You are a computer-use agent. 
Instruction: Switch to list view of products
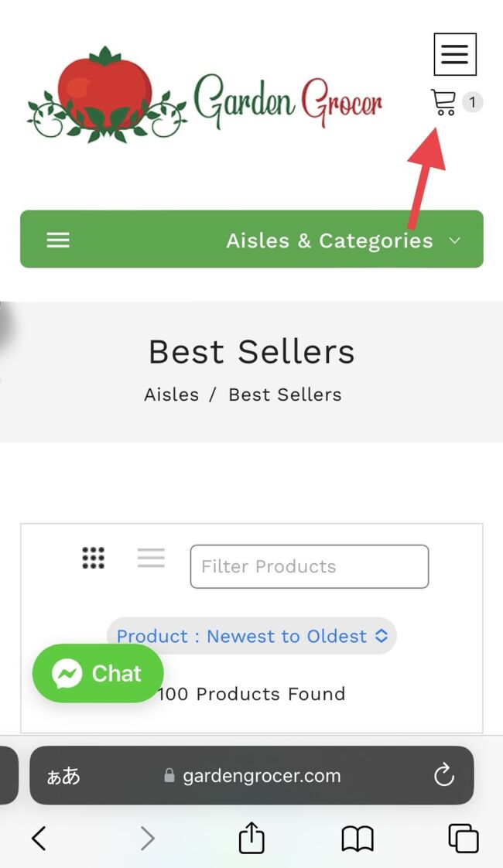click(x=151, y=558)
